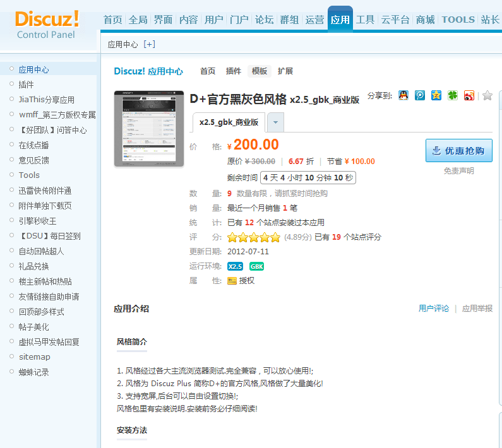
Task: Click the 应用中心 breadcrumb label
Action: [x=123, y=44]
